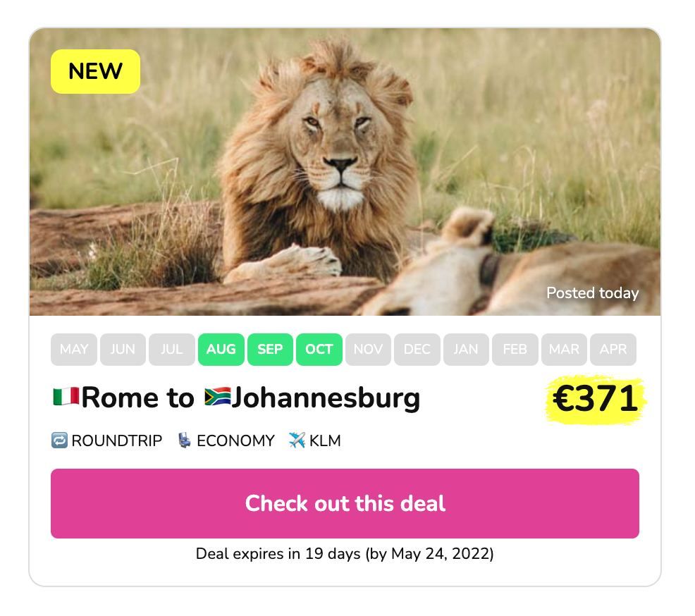Image resolution: width=695 pixels, height=616 pixels.
Task: Open the Rome to Johannesburg deal title
Action: (x=236, y=398)
